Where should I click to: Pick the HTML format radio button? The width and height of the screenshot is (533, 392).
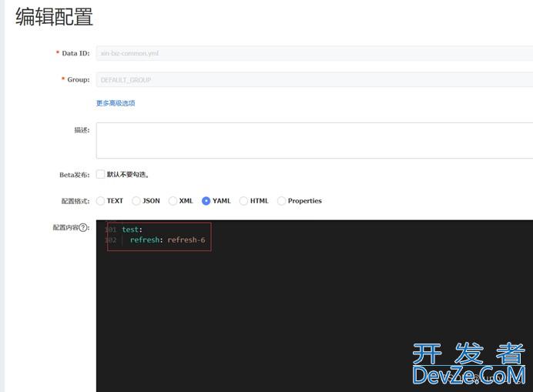click(243, 201)
